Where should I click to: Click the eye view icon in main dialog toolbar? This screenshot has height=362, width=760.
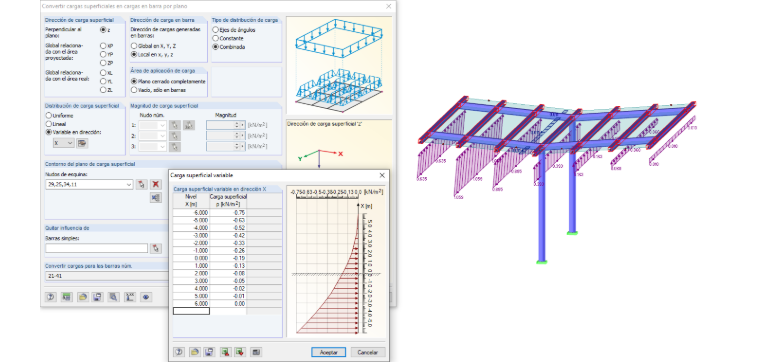tap(145, 297)
